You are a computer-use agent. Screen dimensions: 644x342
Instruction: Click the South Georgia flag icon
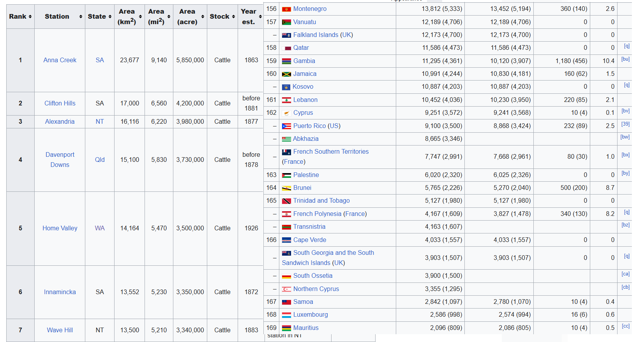(286, 253)
